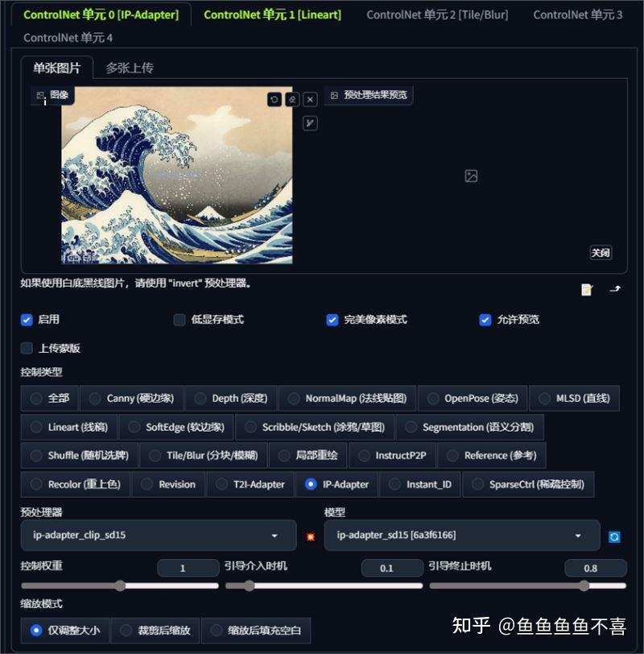Disable the 启用 checkbox
This screenshot has width=644, height=654.
(27, 320)
